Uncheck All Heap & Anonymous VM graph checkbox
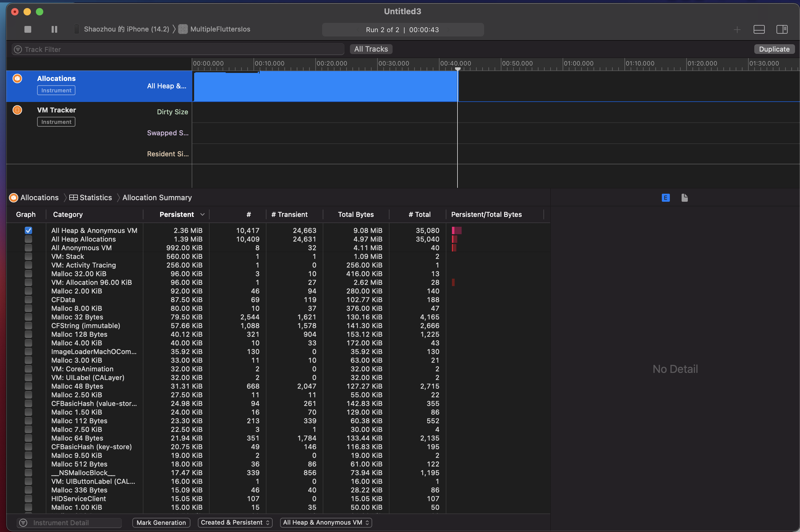Screen dimensions: 800x532 coord(28,231)
